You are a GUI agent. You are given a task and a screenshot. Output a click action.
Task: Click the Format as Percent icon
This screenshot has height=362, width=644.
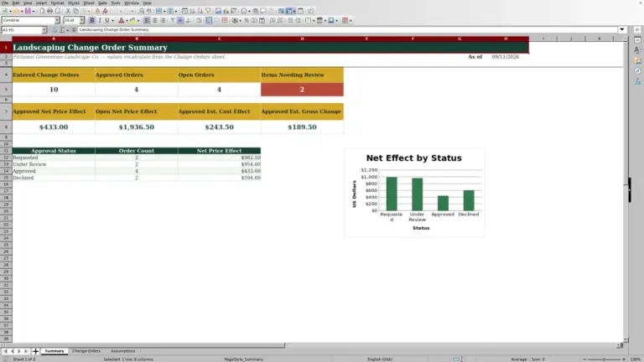tap(247, 20)
